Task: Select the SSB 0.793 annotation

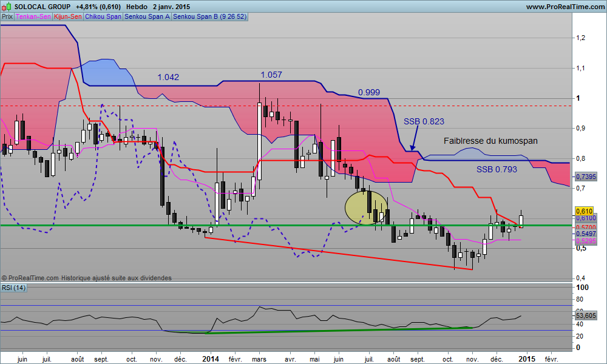Action: pyautogui.click(x=497, y=169)
